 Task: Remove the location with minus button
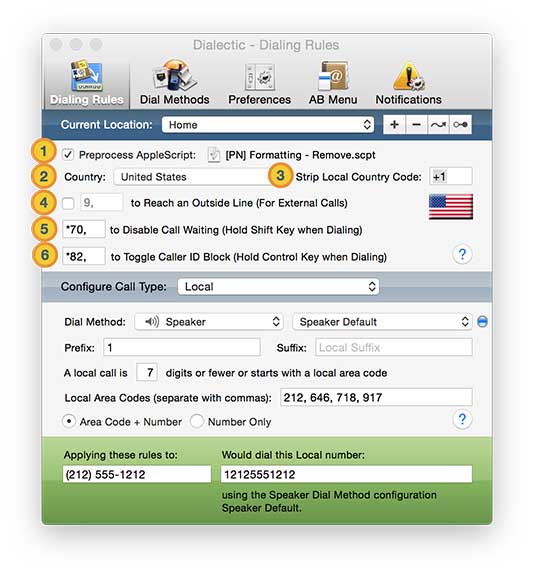point(416,125)
